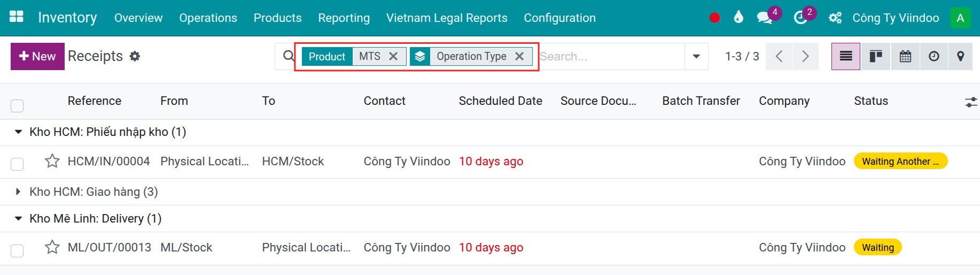Open the Operations menu

pyautogui.click(x=208, y=18)
